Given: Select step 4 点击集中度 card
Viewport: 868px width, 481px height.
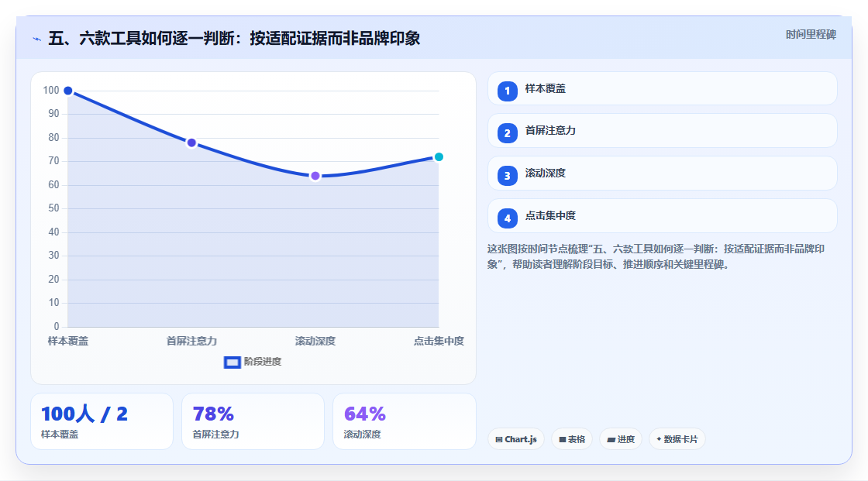Looking at the screenshot, I should (x=662, y=216).
